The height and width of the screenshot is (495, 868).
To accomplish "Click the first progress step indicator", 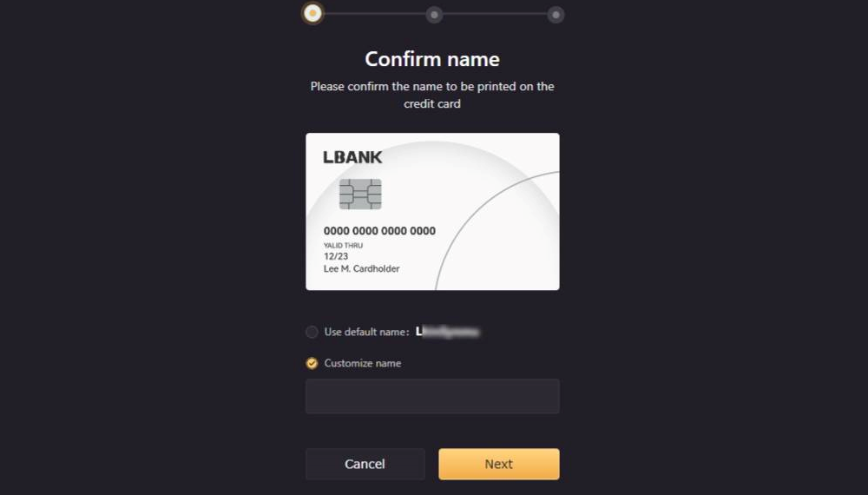I will [312, 13].
